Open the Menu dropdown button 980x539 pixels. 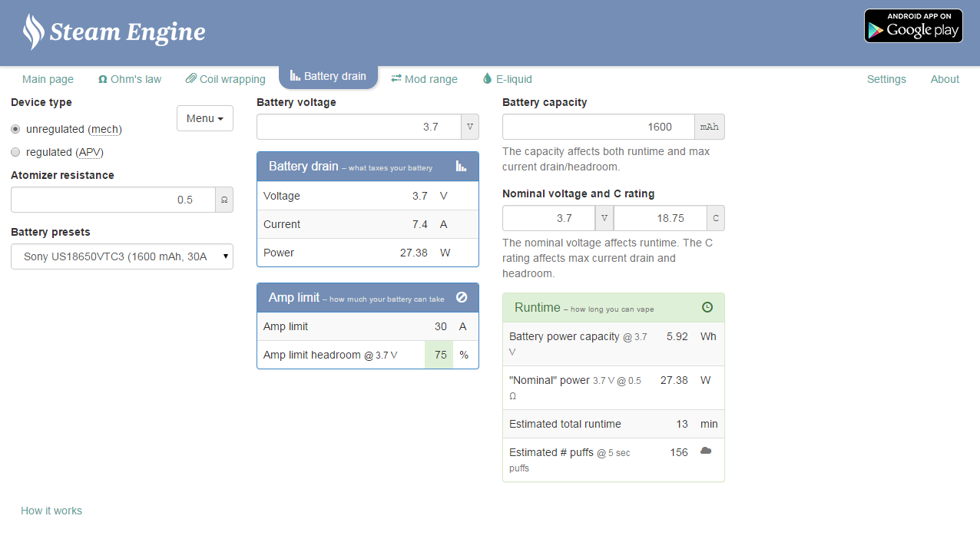[x=204, y=118]
